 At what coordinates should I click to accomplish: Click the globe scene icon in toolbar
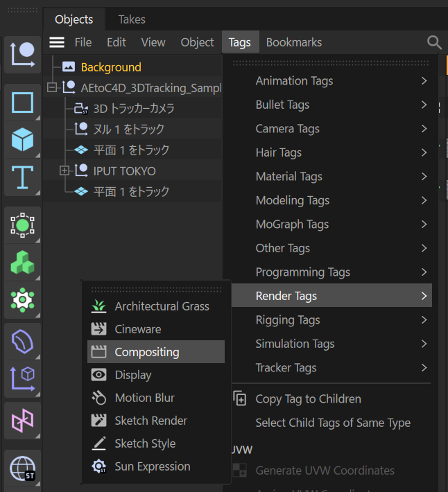tap(23, 468)
